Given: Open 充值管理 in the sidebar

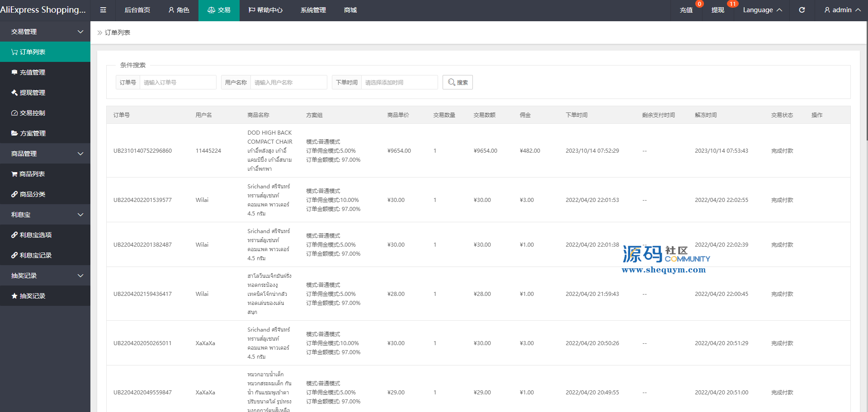Looking at the screenshot, I should 45,72.
